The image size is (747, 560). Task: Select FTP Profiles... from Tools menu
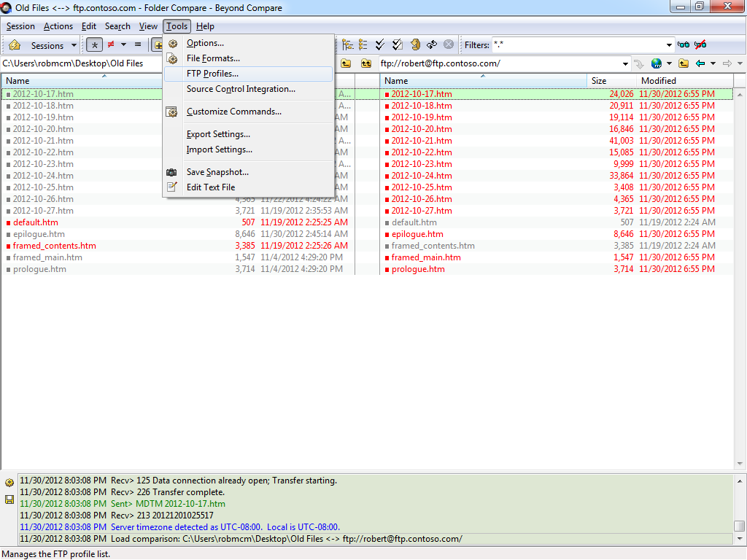tap(212, 74)
